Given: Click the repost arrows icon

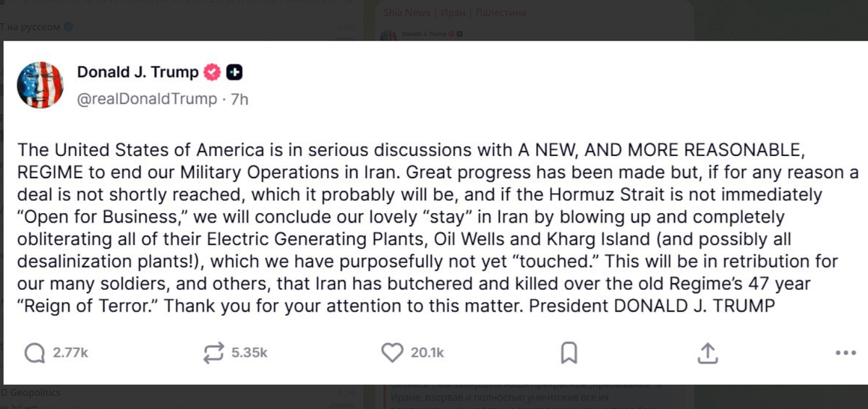Looking at the screenshot, I should pyautogui.click(x=215, y=353).
